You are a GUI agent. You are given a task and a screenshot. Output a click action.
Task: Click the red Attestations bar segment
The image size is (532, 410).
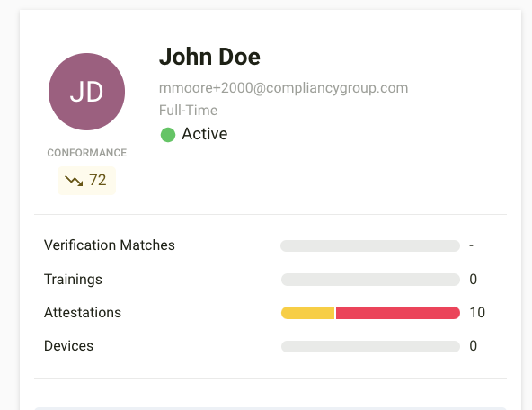[x=398, y=313]
